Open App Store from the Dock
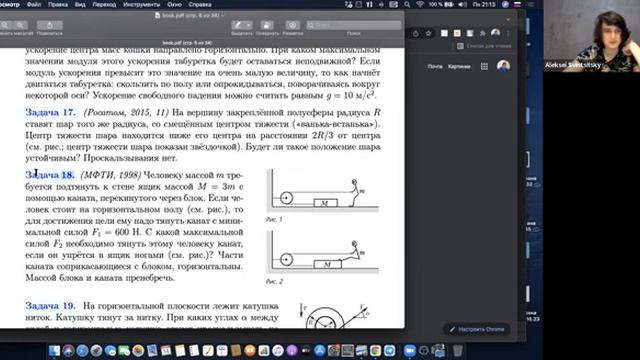Screen dimensions: 640x360 point(320,351)
